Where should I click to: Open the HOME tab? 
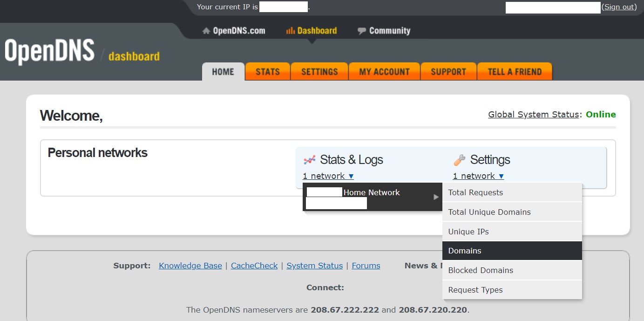click(223, 72)
